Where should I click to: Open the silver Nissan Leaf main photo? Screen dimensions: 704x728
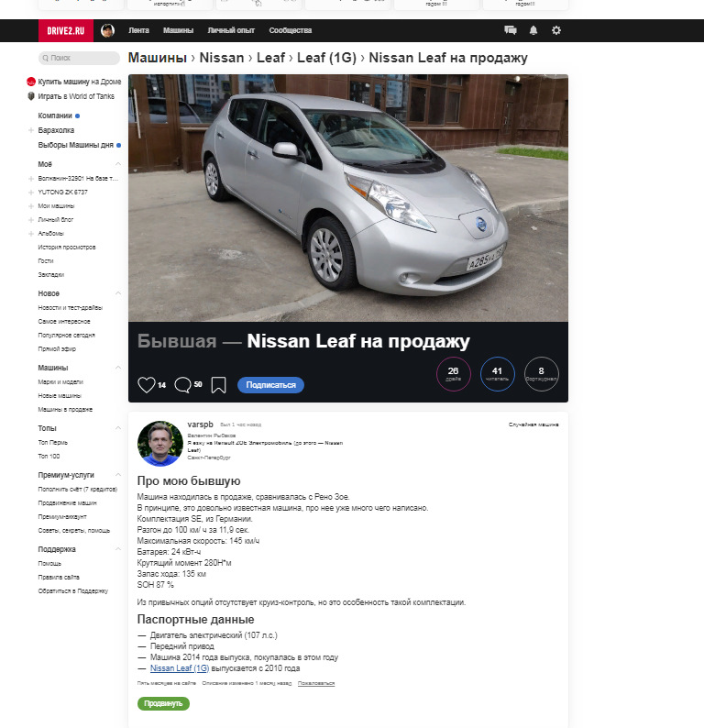pos(348,198)
